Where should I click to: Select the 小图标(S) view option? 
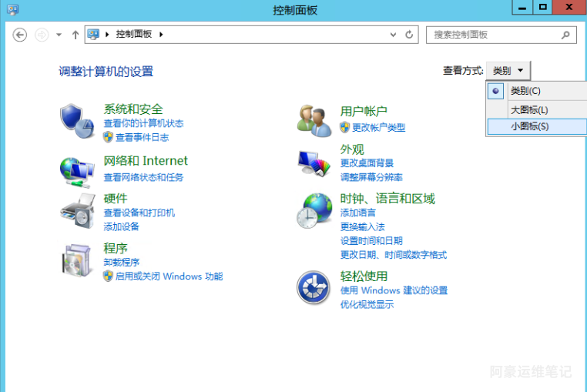click(537, 126)
